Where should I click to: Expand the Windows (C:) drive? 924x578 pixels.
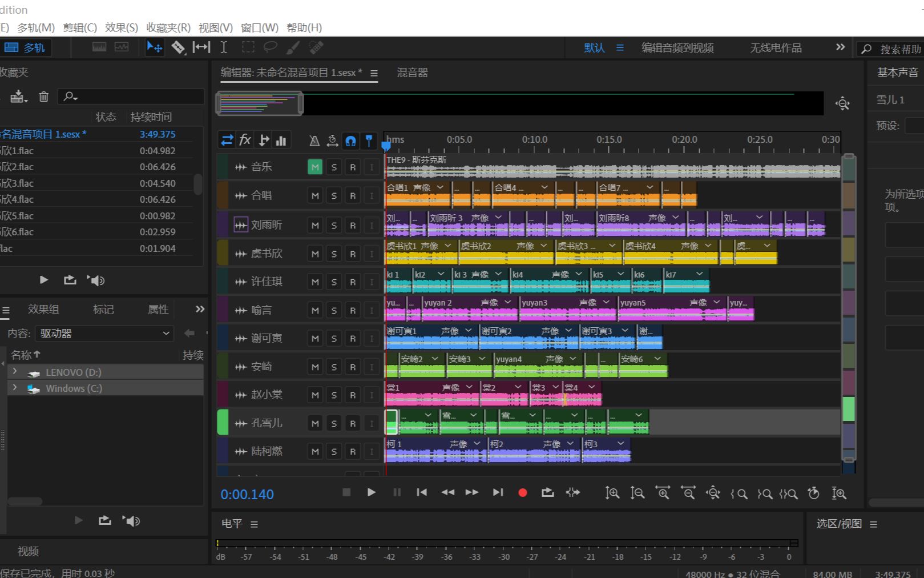pos(15,387)
